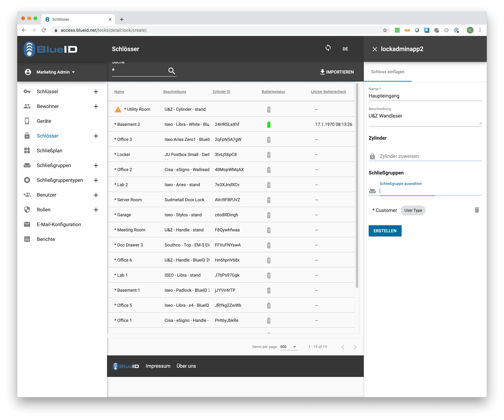Screen dimensions: 504x420
Task: Click the user profile avatar K
Action: pos(470,30)
